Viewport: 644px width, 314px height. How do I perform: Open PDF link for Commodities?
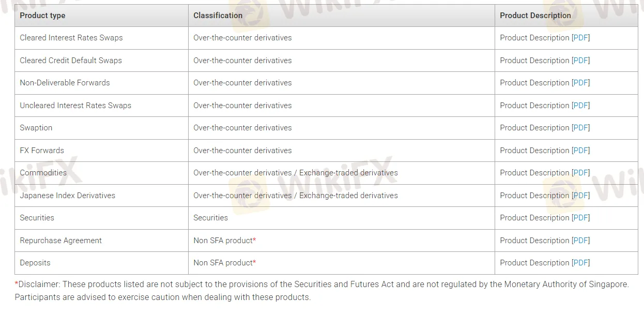tap(580, 173)
